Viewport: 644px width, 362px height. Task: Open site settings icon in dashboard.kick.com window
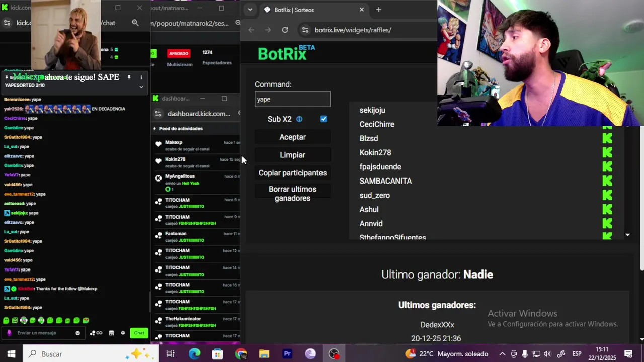158,114
